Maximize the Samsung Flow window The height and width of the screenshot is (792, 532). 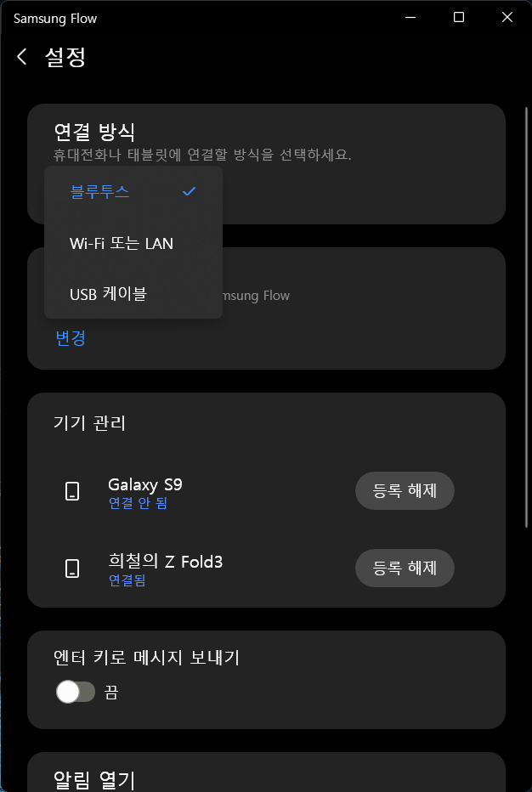[459, 17]
